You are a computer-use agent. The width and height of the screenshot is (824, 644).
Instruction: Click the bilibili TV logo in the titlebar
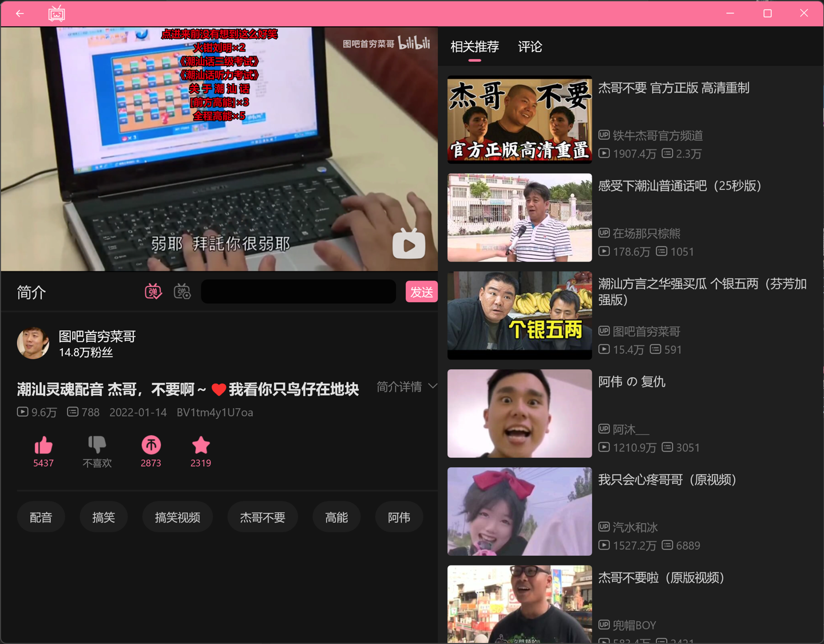tap(56, 13)
